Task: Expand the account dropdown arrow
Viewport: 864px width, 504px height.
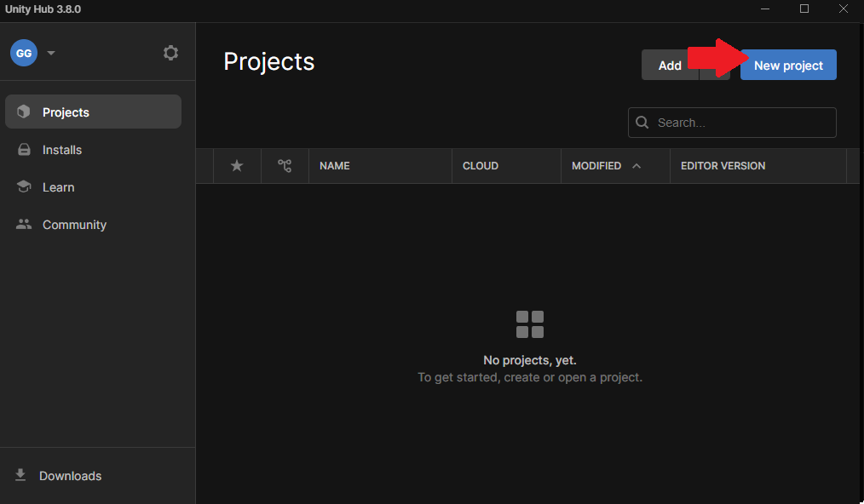Action: click(51, 53)
